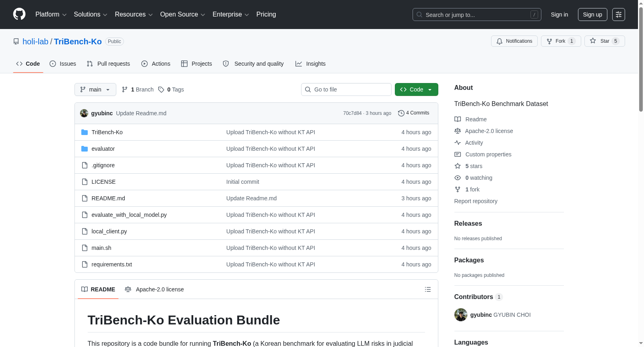Open the Pull requests tab
The width and height of the screenshot is (644, 347).
pos(108,64)
